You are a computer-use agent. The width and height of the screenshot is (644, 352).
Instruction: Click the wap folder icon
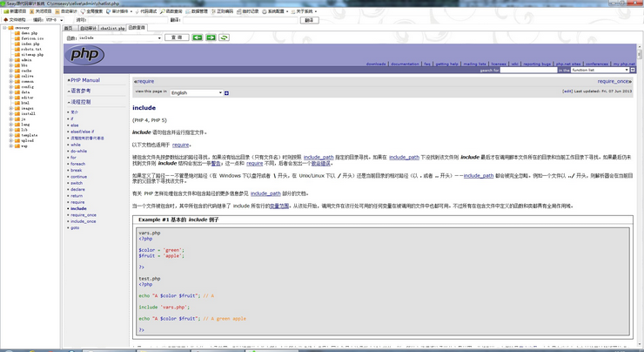pyautogui.click(x=17, y=146)
